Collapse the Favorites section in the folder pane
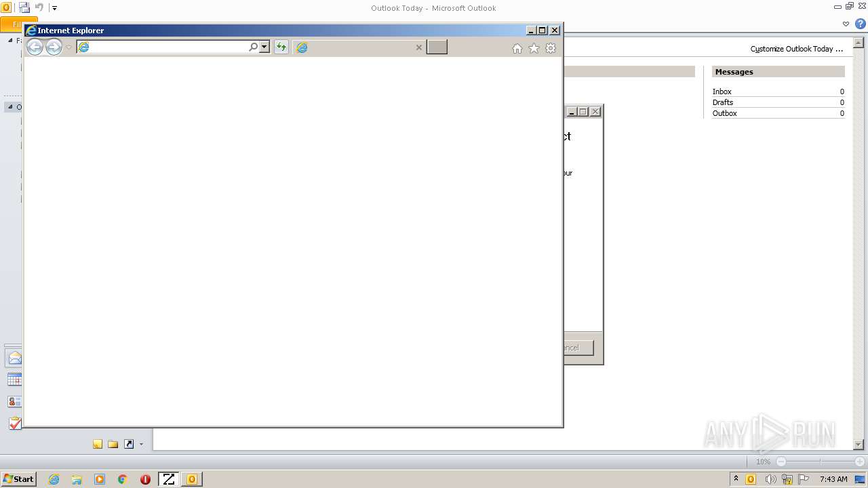Screen dimensions: 868x488 [10, 40]
